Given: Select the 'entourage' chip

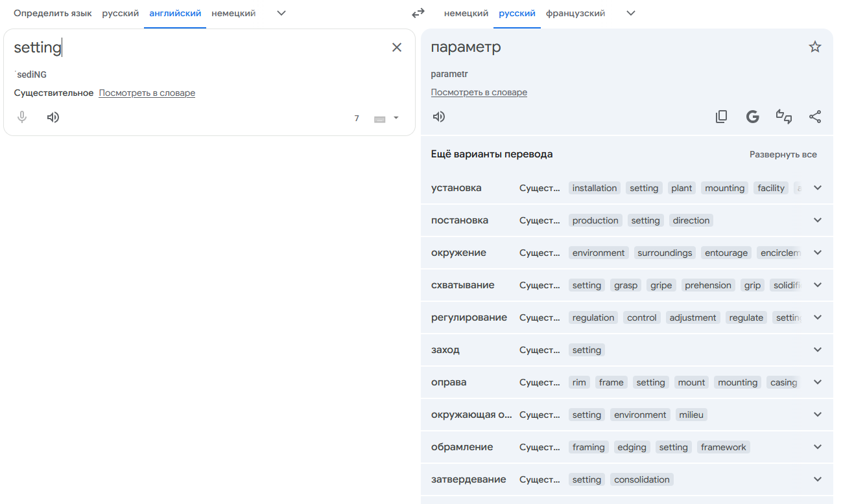Looking at the screenshot, I should (726, 253).
